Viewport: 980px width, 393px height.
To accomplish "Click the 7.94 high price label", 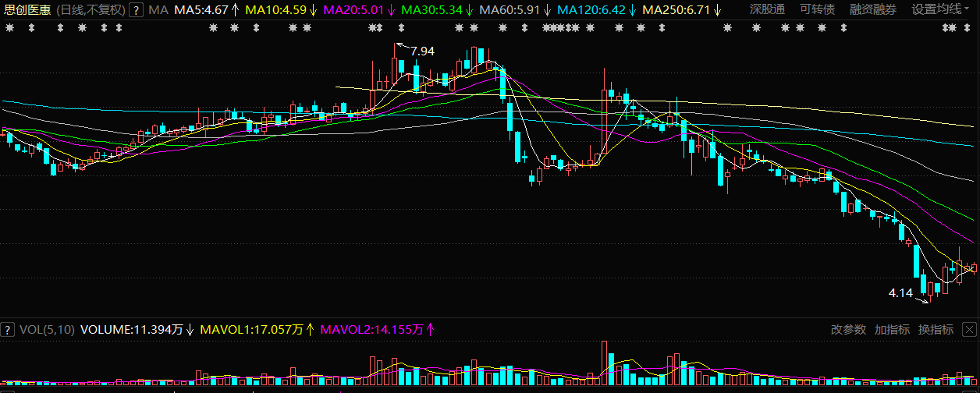I will coord(421,51).
